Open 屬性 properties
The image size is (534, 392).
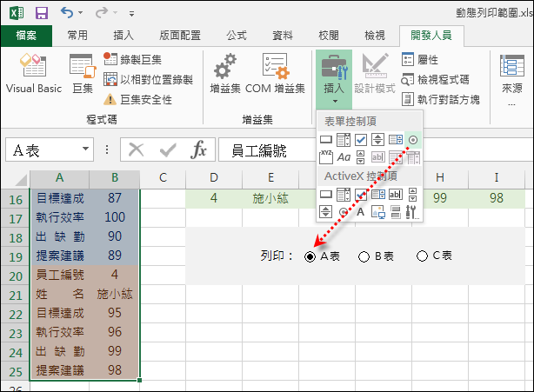[420, 60]
